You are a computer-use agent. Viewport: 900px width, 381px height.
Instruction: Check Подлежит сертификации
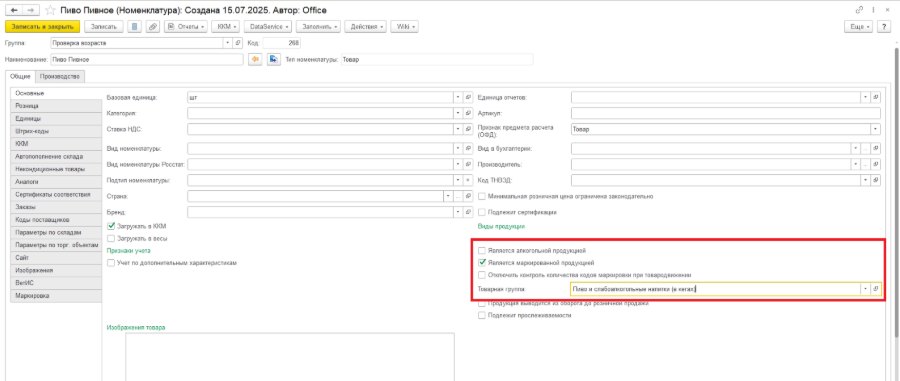(x=482, y=212)
